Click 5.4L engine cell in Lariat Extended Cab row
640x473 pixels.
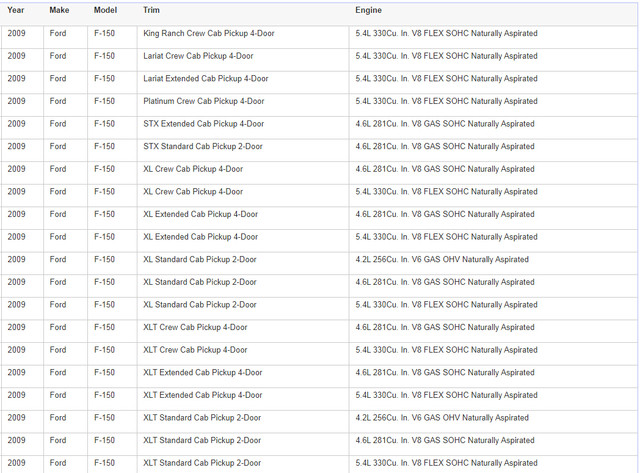click(x=446, y=78)
